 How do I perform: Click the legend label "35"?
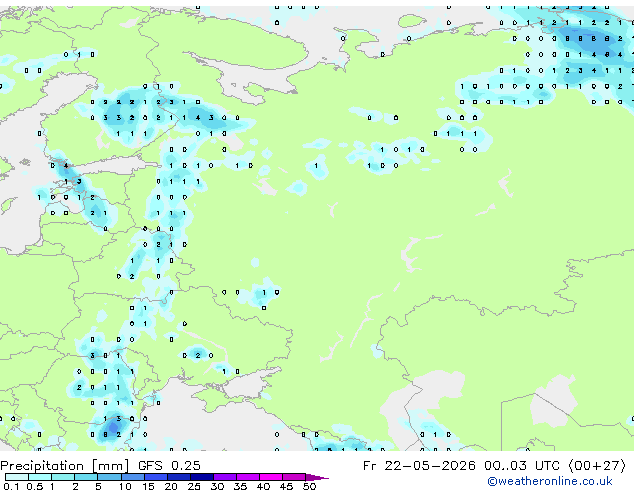coord(240,486)
